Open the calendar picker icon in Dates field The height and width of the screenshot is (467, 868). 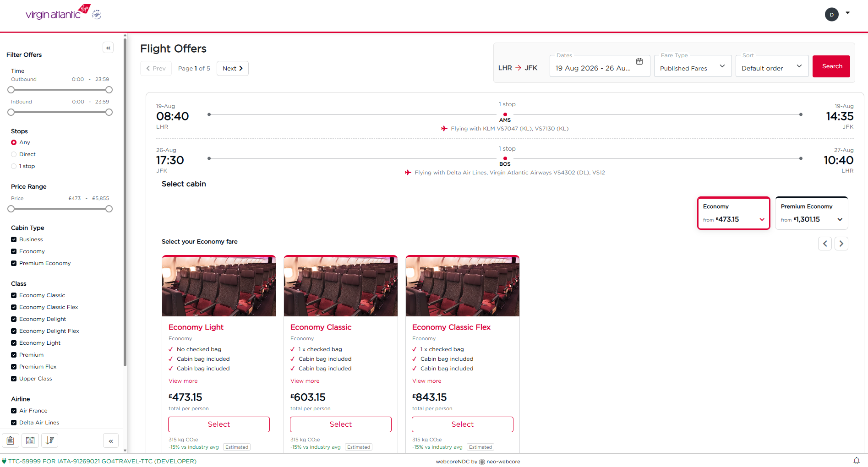639,61
